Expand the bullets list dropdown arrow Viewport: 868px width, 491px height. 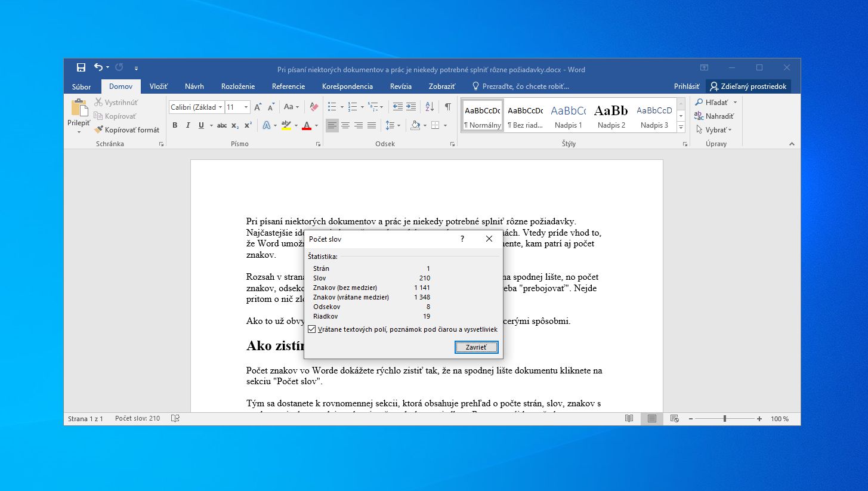(341, 107)
